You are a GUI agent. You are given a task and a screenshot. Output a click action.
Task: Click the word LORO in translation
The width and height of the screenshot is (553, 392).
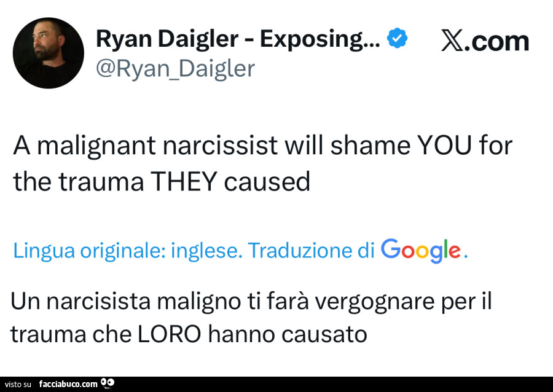pyautogui.click(x=170, y=334)
